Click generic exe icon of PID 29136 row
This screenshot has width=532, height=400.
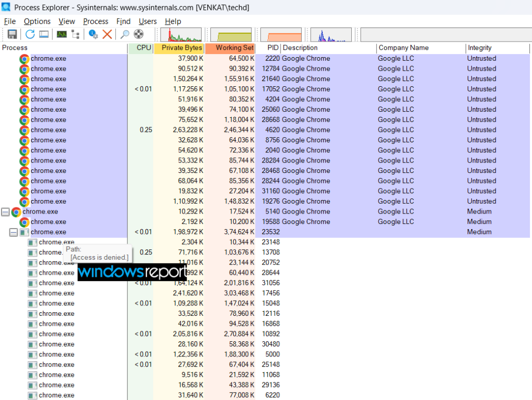coord(32,385)
